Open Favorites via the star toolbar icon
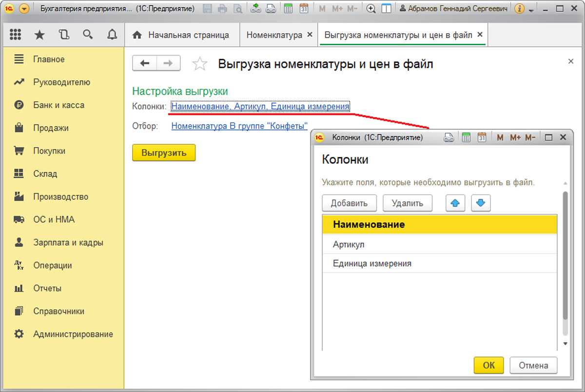585x392 pixels. tap(39, 35)
